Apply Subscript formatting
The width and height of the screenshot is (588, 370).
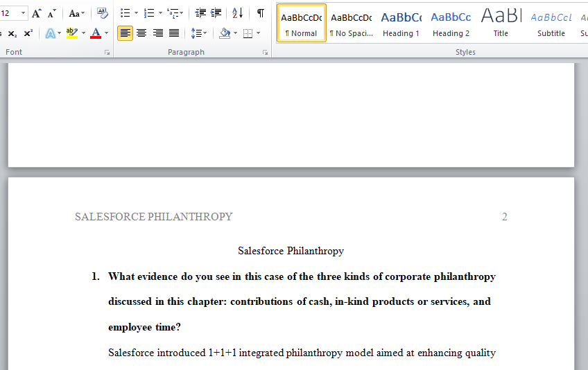(x=12, y=34)
